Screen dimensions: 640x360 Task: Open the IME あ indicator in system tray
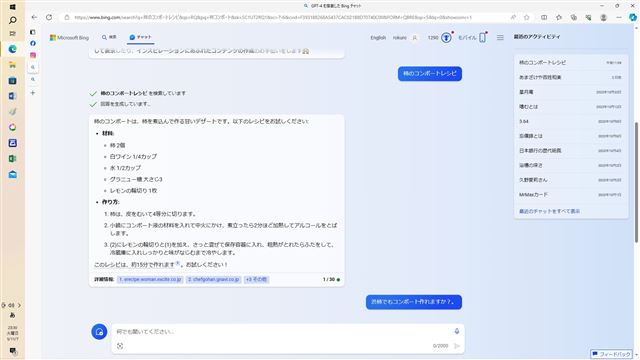(x=12, y=316)
